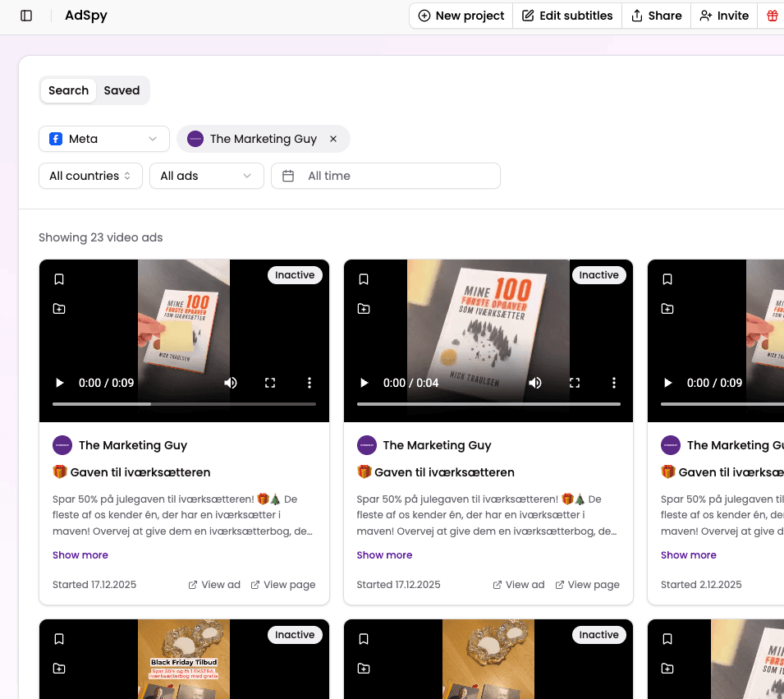Click the first ad title Gaven til iværksætteren
The image size is (784, 699).
click(x=131, y=471)
